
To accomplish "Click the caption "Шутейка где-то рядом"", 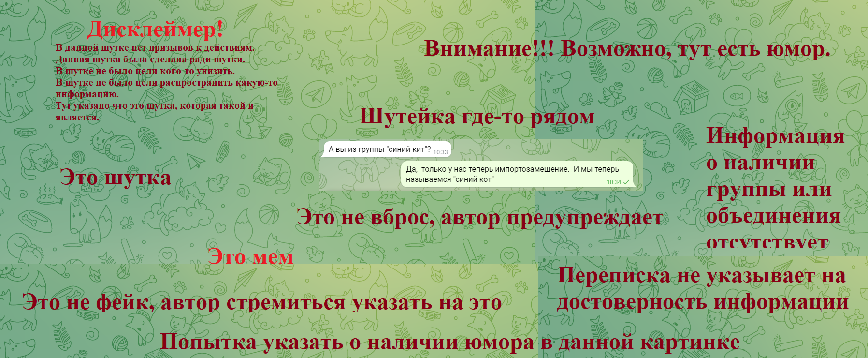I will pos(477,117).
